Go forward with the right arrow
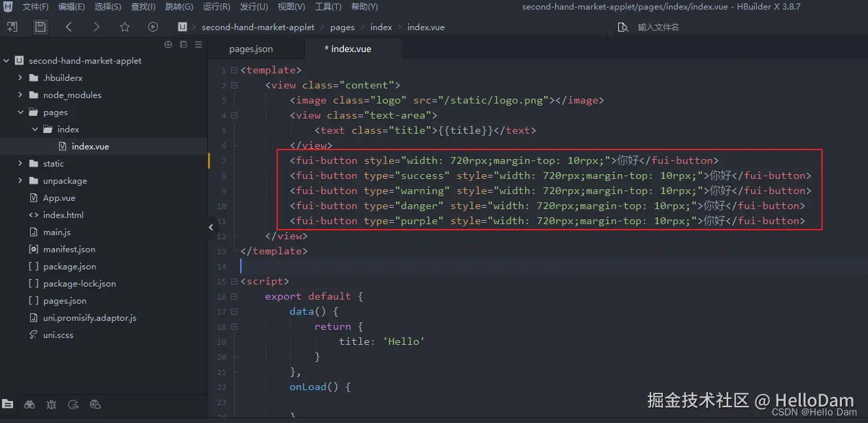868x423 pixels. (x=96, y=27)
